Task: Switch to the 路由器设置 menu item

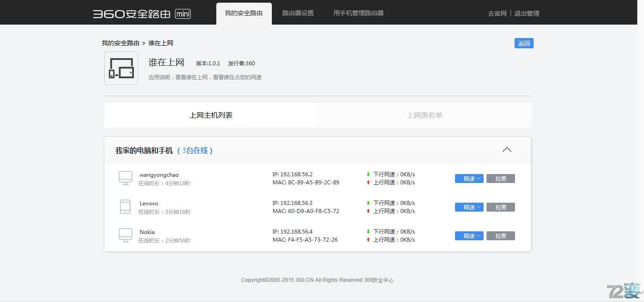Action: 297,13
